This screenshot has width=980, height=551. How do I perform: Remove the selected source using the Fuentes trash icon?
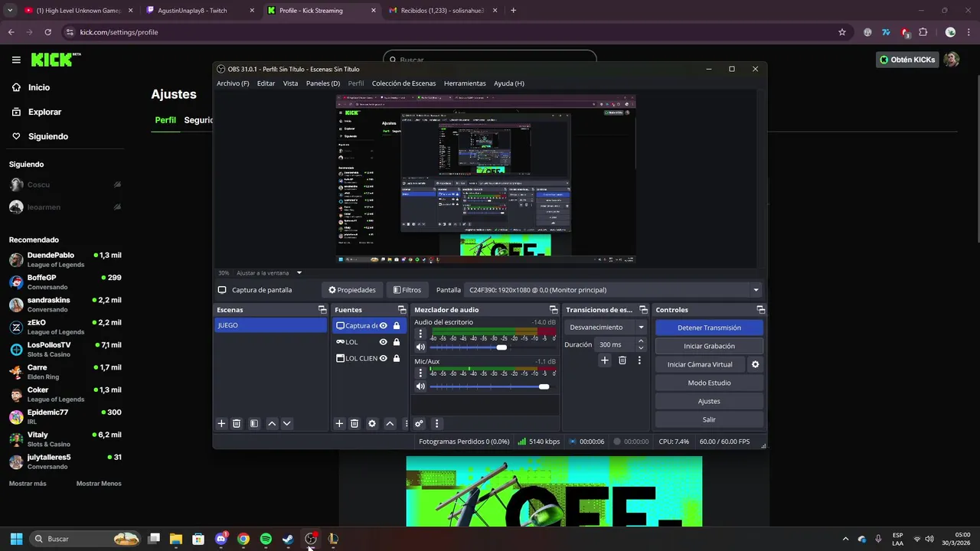(354, 423)
